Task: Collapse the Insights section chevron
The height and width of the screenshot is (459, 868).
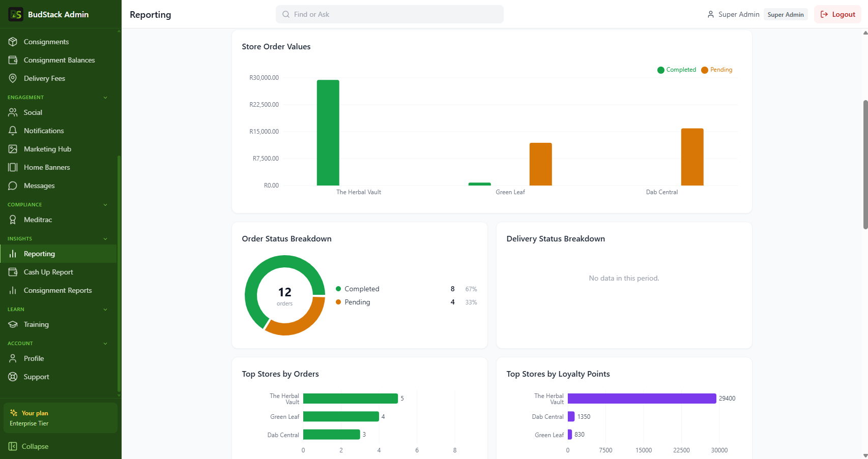Action: coord(105,238)
